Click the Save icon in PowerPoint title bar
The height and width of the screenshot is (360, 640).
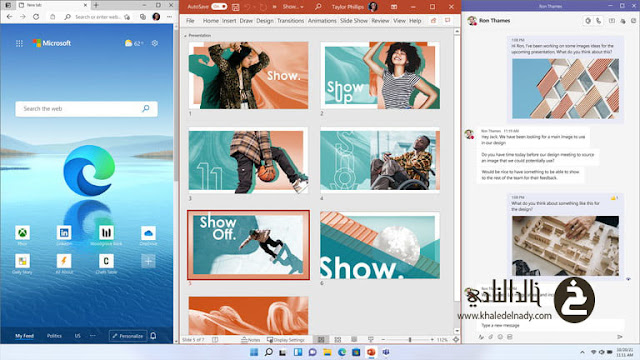(236, 7)
